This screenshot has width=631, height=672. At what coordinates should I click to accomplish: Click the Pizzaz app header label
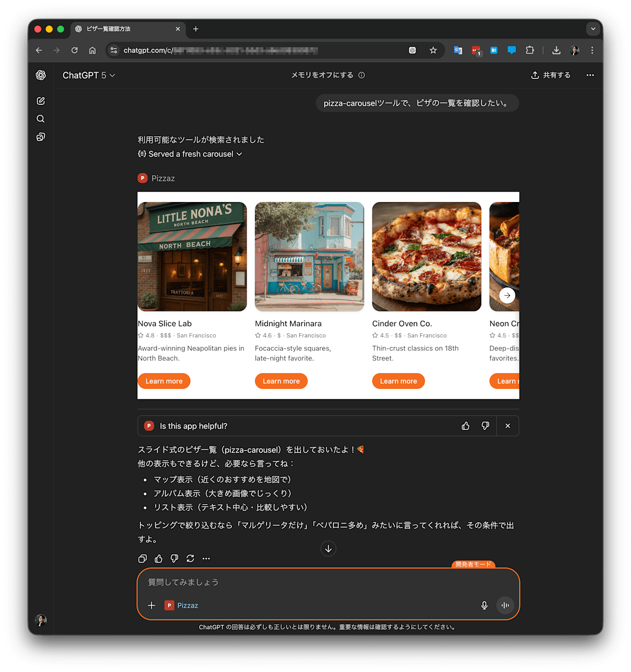click(x=156, y=178)
